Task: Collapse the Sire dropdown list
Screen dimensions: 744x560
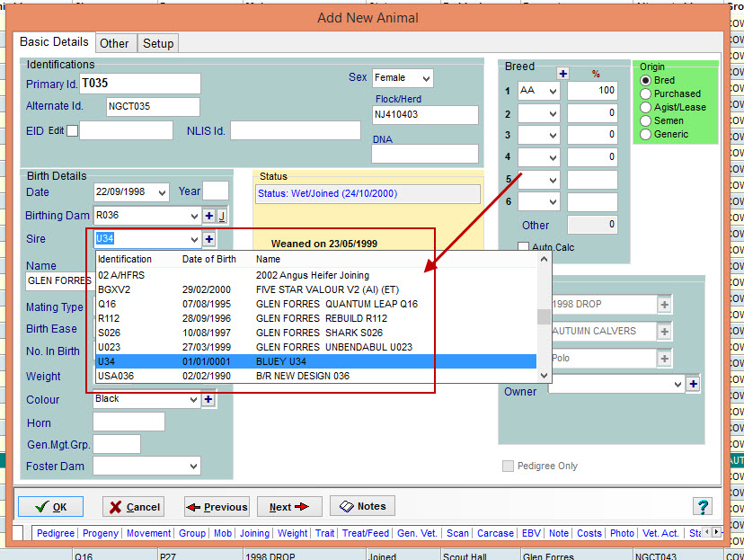Action: (194, 239)
